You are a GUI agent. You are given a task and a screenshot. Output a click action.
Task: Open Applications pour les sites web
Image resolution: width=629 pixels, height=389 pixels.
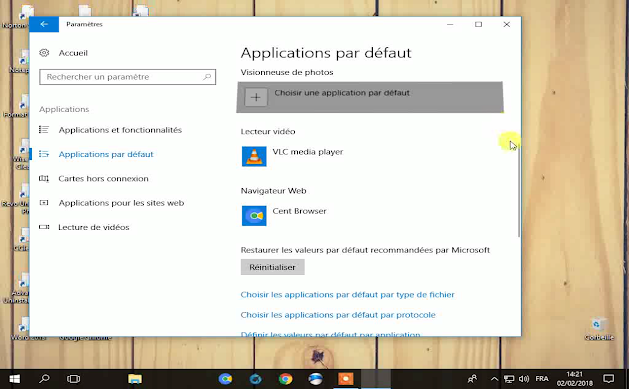(121, 203)
